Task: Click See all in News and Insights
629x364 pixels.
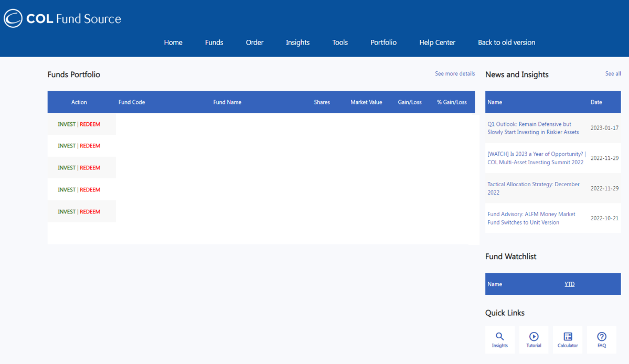Action: click(613, 74)
